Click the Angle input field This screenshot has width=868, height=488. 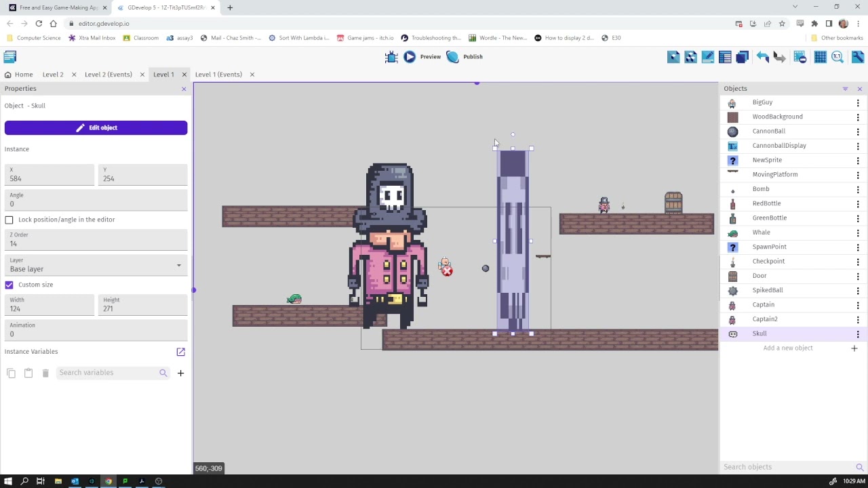tap(96, 201)
